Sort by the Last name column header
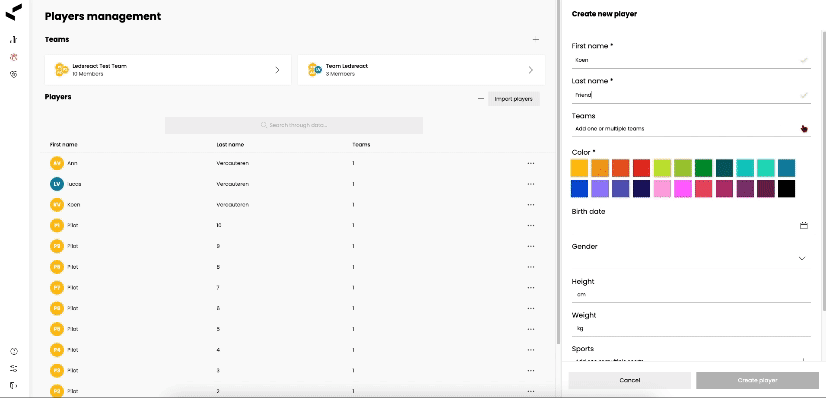The image size is (826, 398). 230,144
